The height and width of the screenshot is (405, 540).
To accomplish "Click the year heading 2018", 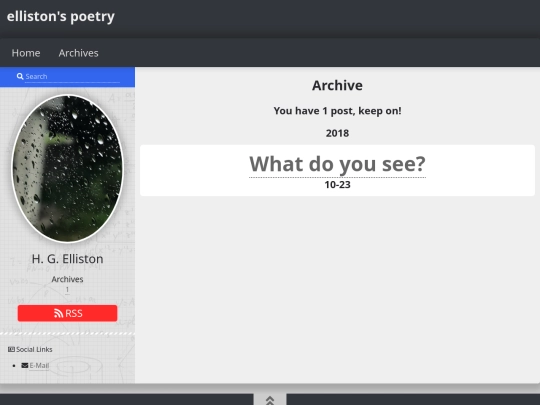I will 338,133.
